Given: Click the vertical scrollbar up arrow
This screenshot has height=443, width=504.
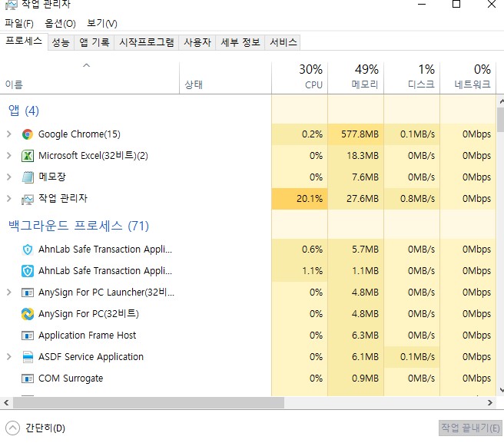Looking at the screenshot, I should click(x=501, y=101).
